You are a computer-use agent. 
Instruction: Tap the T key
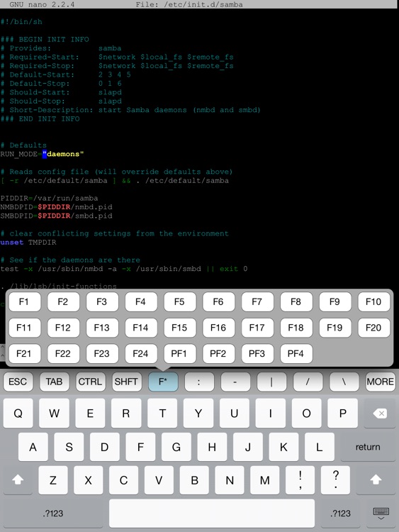click(x=162, y=414)
